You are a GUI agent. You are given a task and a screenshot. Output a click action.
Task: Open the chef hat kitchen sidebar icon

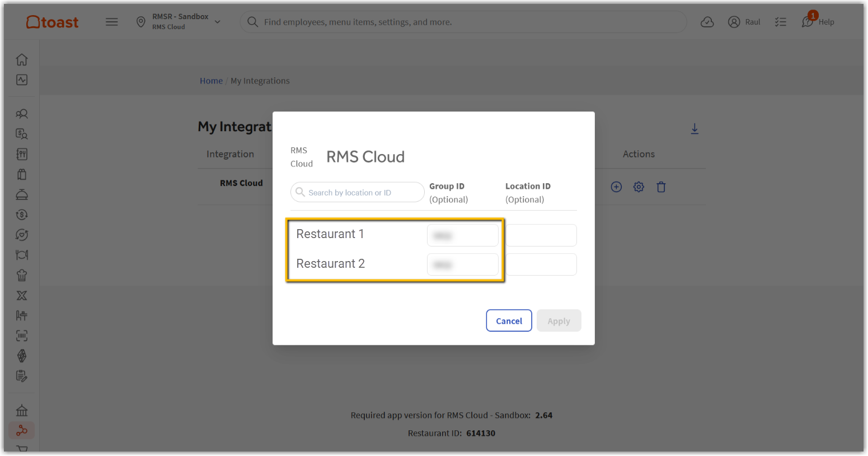point(22,275)
